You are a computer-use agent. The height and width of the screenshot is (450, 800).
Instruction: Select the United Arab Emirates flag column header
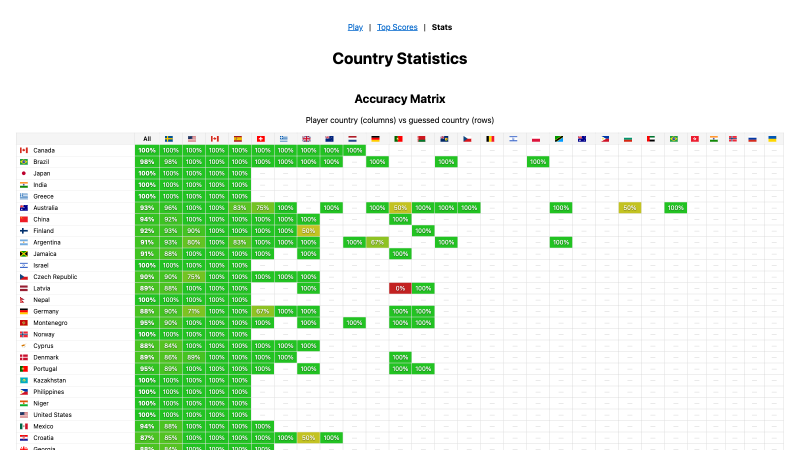[x=651, y=139]
